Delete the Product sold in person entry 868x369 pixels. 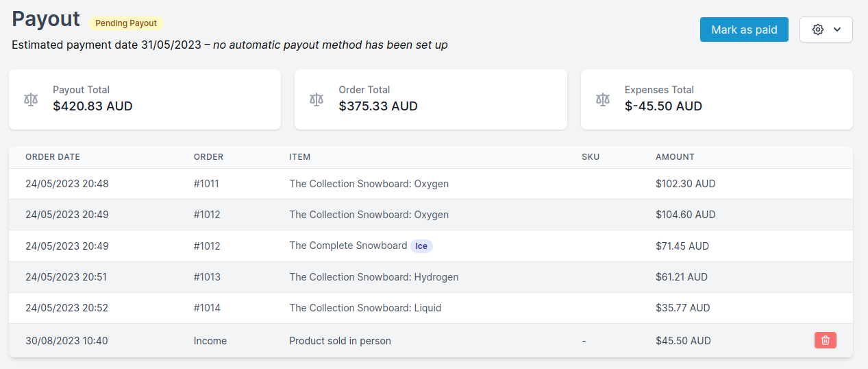(x=826, y=340)
